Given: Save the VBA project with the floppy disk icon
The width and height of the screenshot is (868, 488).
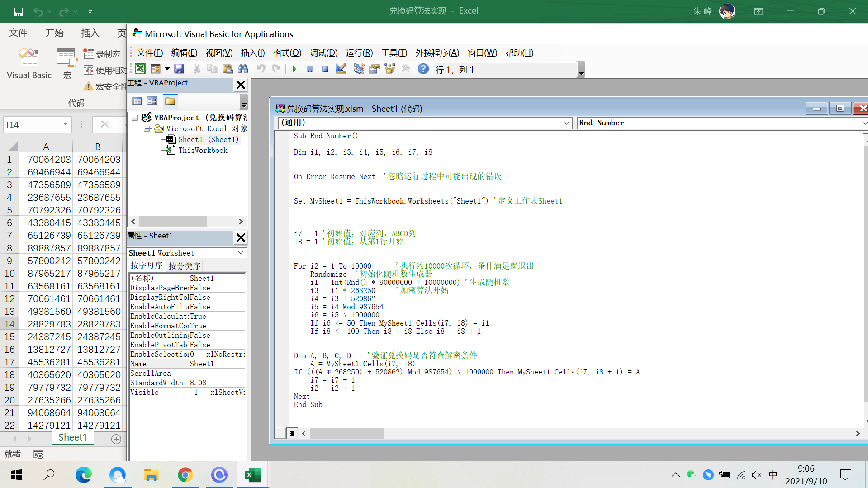Looking at the screenshot, I should point(179,69).
